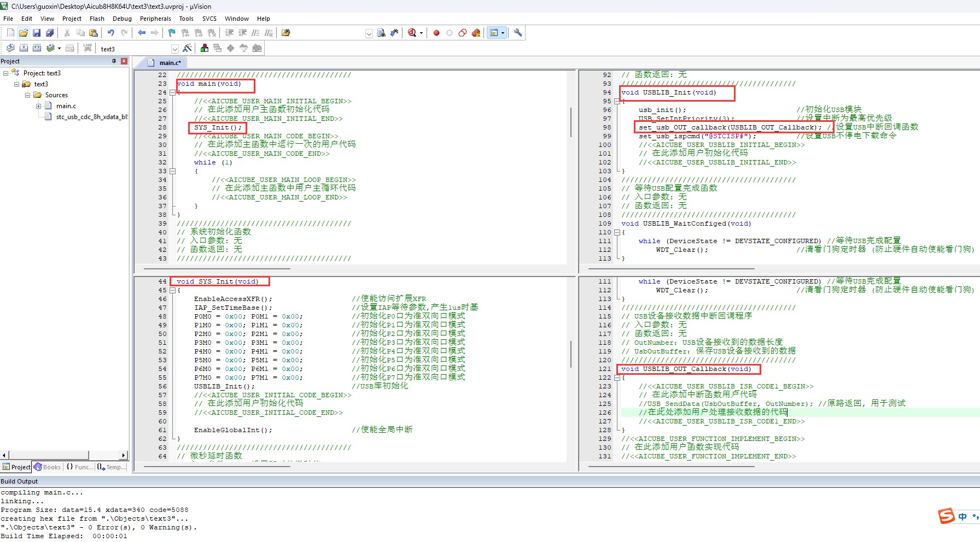Open the search text combo dropdown
980x542 pixels.
tap(369, 33)
